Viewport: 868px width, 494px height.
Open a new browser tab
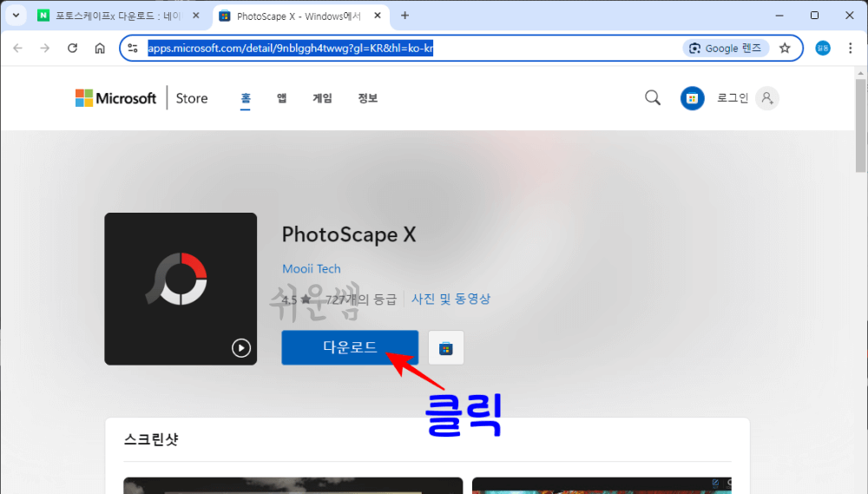click(404, 16)
